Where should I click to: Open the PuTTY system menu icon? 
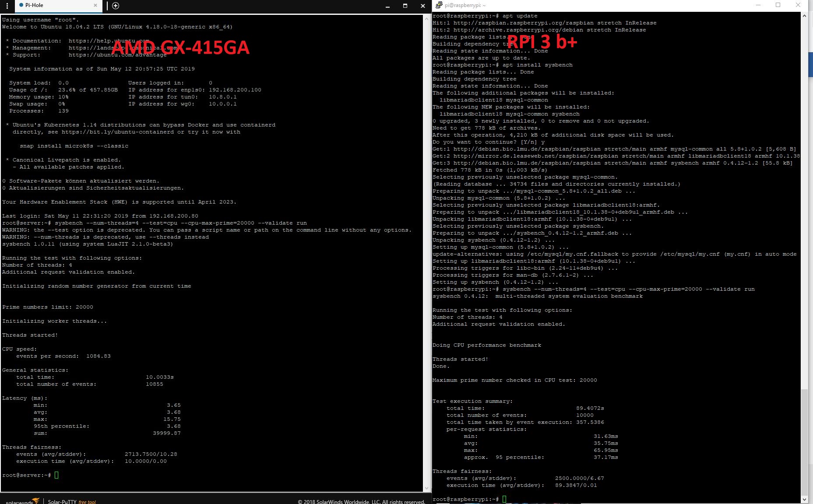coord(439,5)
